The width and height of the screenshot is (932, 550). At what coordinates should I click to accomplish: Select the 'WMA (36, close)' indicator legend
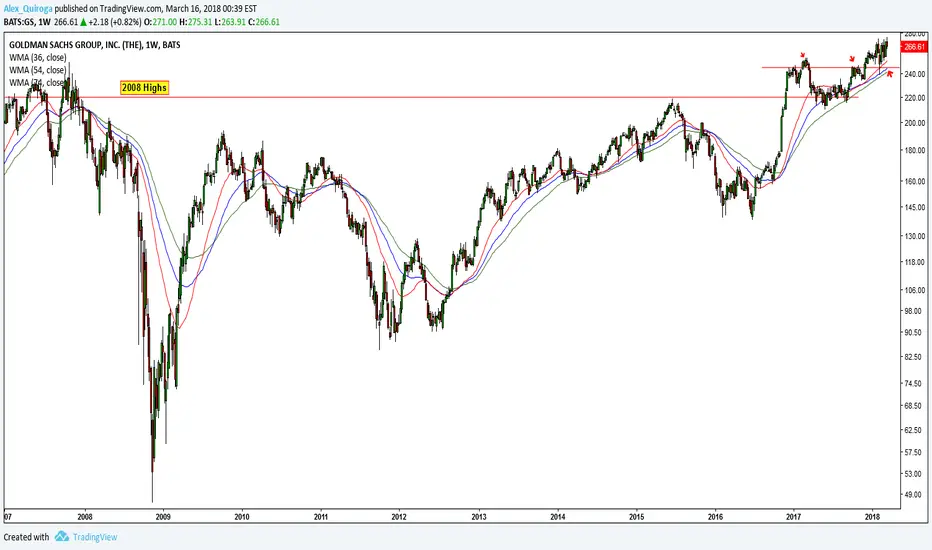pos(37,58)
